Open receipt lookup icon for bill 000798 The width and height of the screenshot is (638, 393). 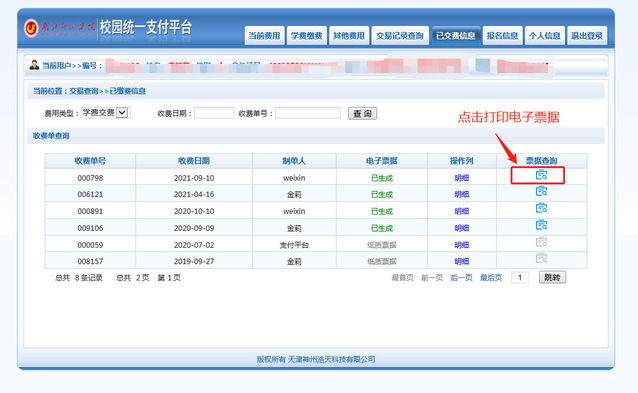(x=541, y=175)
